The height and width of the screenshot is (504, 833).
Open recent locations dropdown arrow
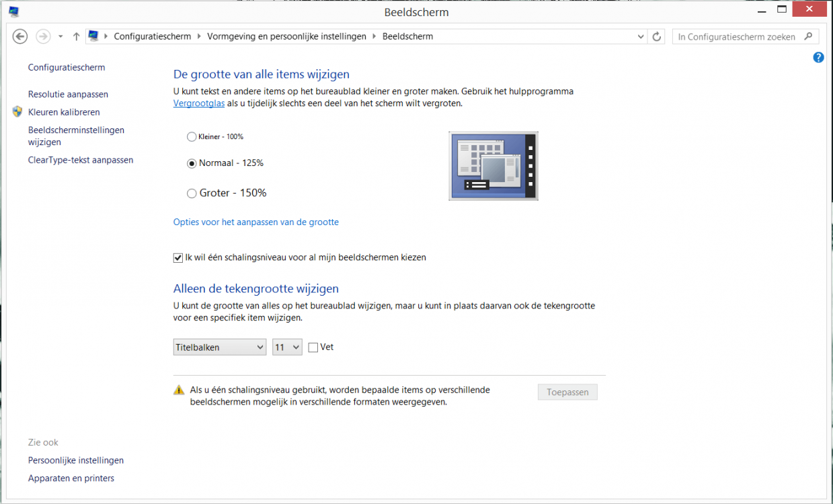click(61, 36)
